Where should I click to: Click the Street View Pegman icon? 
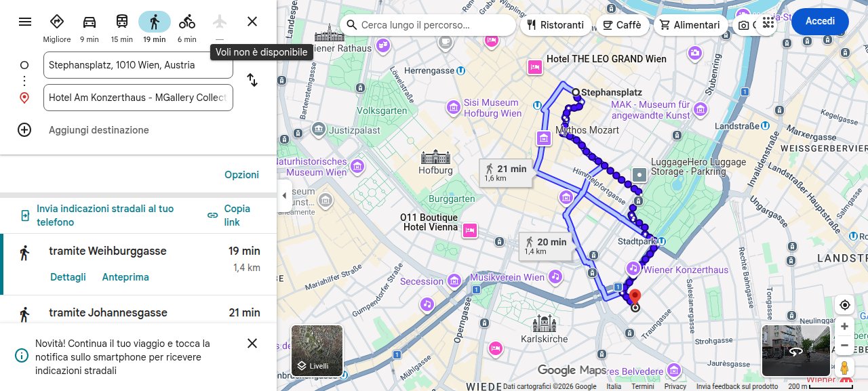click(844, 368)
